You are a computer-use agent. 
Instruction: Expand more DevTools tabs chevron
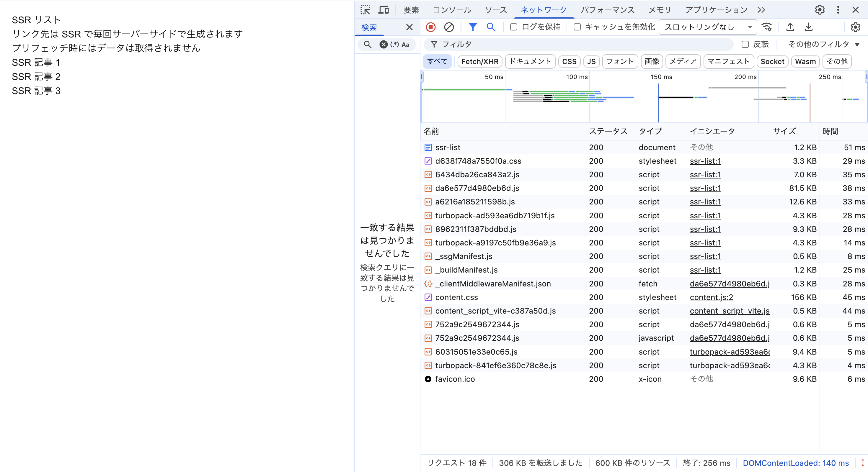pyautogui.click(x=761, y=10)
